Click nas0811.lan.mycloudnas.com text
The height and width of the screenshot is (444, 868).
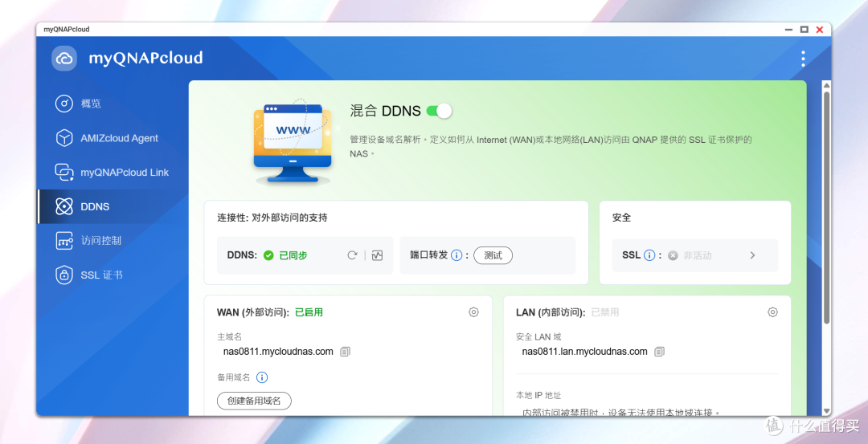(584, 351)
